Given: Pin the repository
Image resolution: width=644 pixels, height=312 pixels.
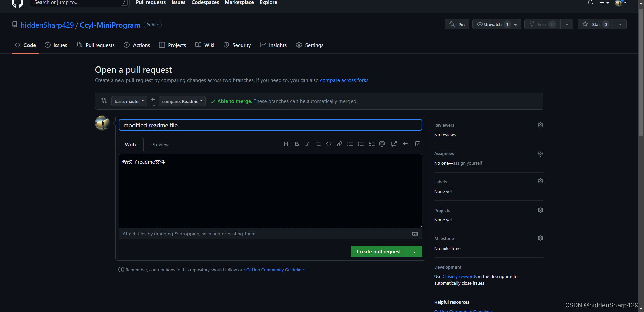Looking at the screenshot, I should 457,24.
